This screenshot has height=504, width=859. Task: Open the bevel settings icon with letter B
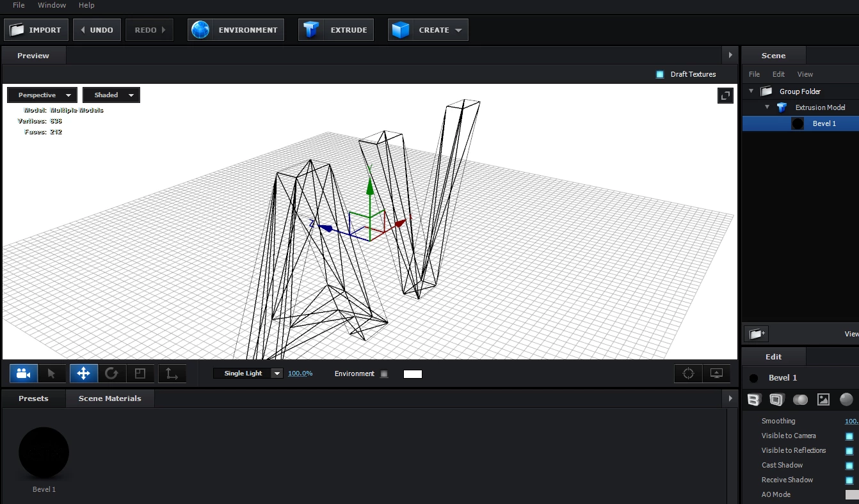754,400
